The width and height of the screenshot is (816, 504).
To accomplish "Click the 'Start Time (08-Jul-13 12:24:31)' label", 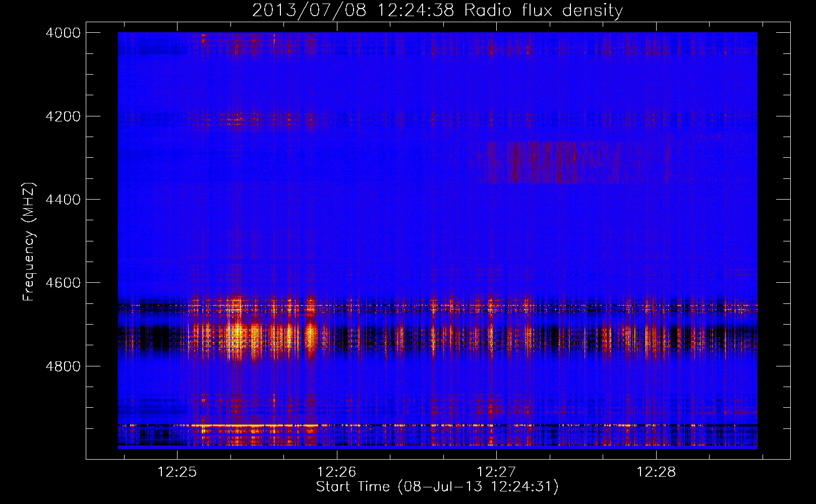I will pyautogui.click(x=437, y=487).
